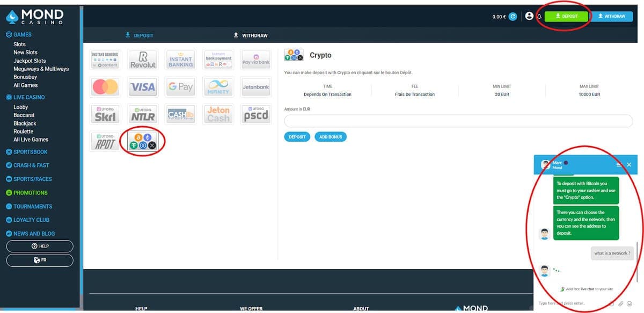
Task: Click the 0.00 € balance text
Action: [499, 17]
